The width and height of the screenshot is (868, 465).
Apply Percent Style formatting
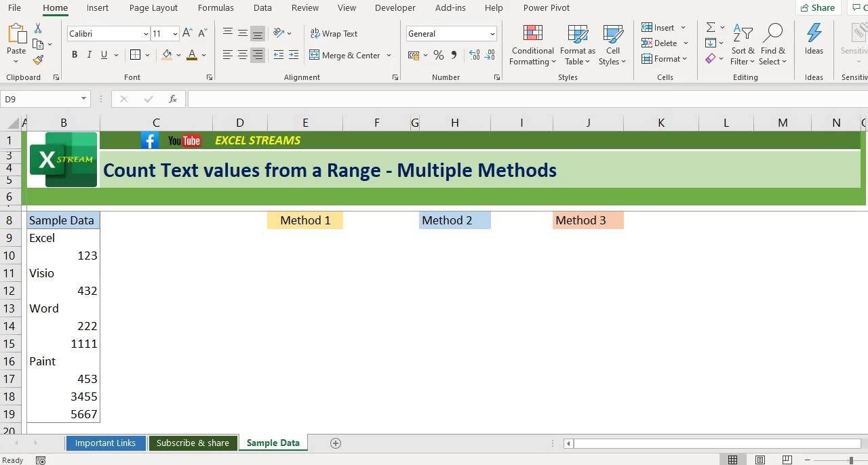click(x=438, y=55)
